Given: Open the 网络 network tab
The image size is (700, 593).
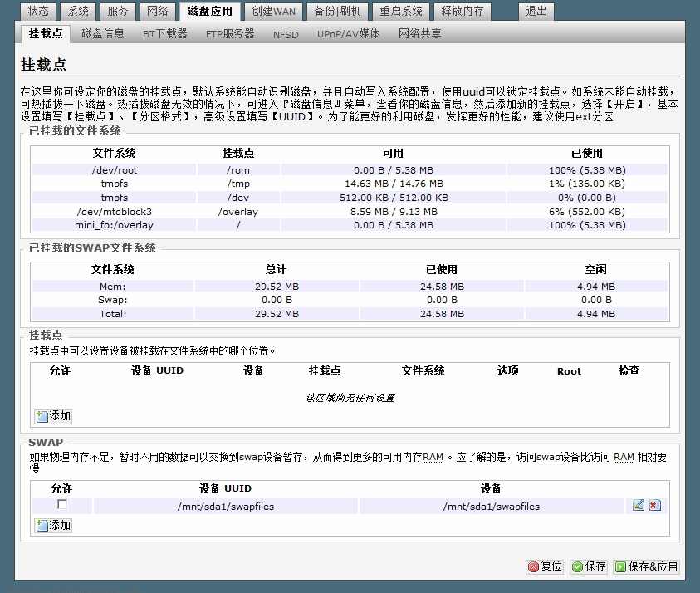Looking at the screenshot, I should tap(157, 11).
